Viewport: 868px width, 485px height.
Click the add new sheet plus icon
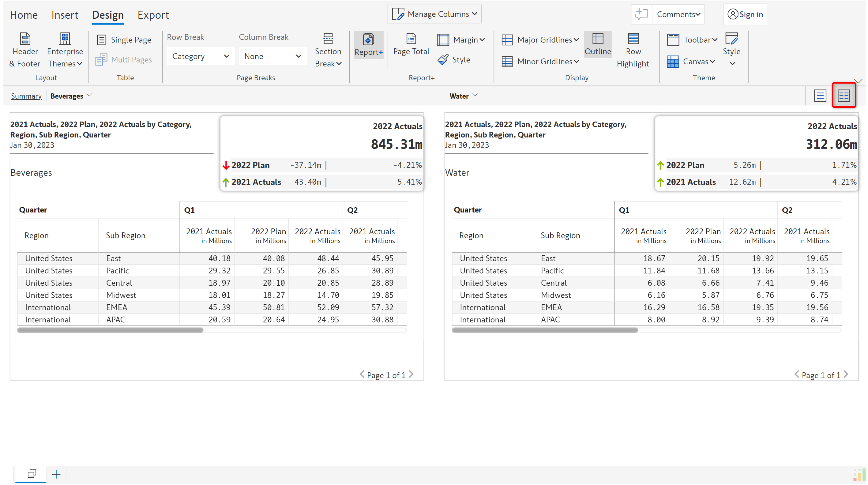point(56,474)
